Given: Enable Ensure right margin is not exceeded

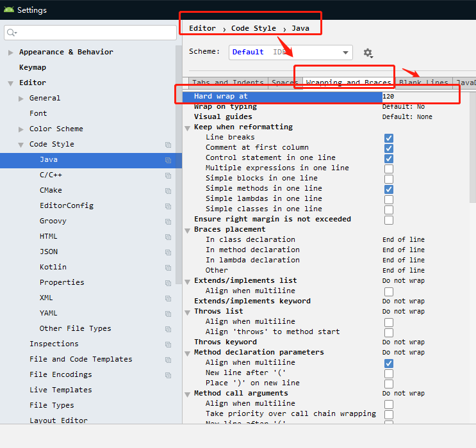Looking at the screenshot, I should 389,220.
